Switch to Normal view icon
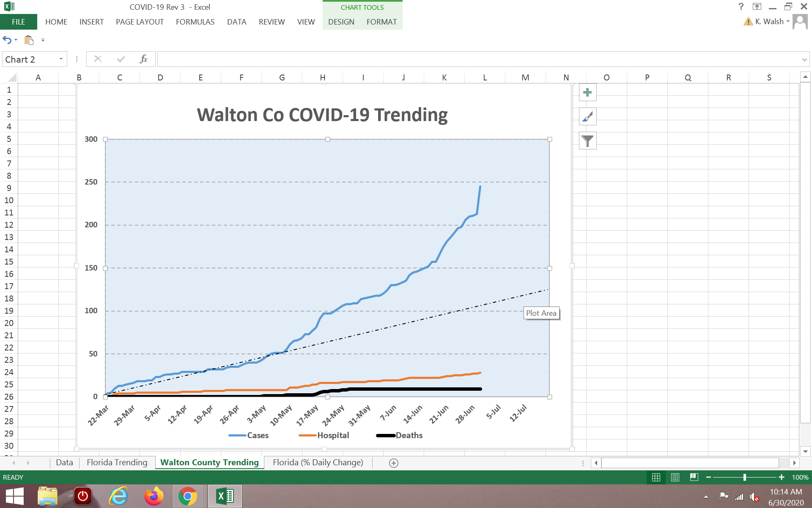812x508 pixels. click(656, 478)
